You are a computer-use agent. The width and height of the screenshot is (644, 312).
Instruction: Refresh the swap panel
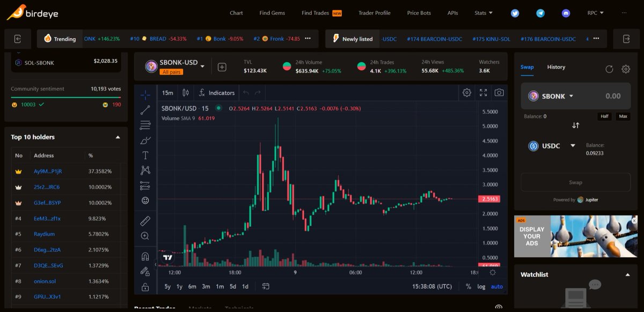tap(609, 69)
